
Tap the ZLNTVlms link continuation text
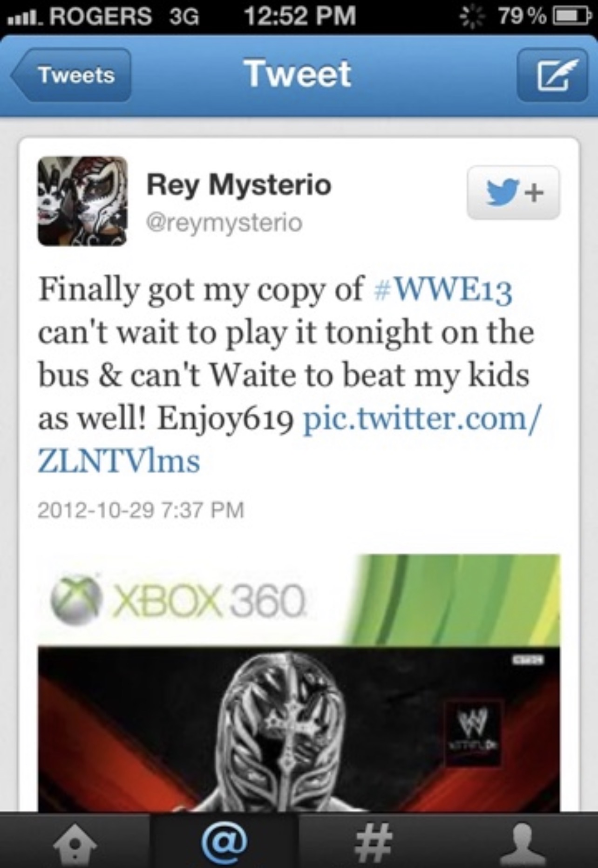tap(119, 461)
